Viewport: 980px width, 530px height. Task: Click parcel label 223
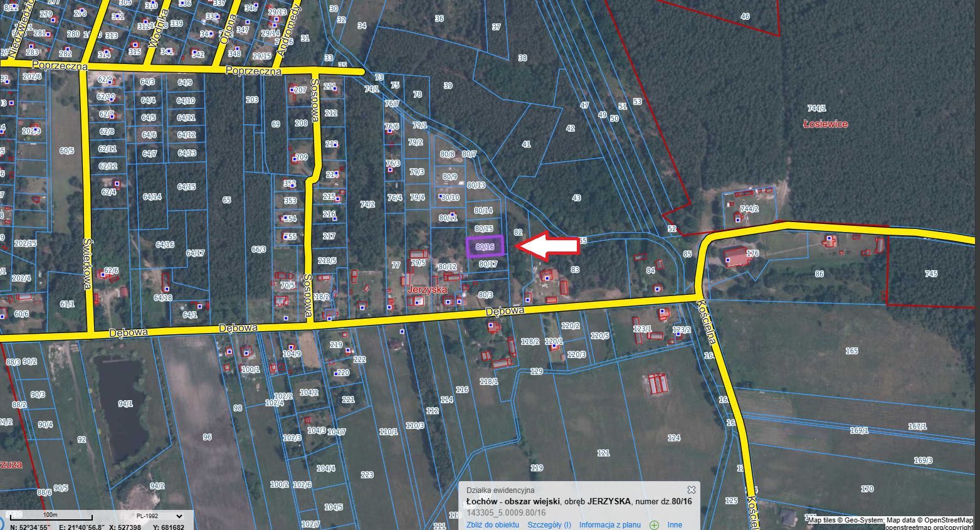pyautogui.click(x=367, y=475)
